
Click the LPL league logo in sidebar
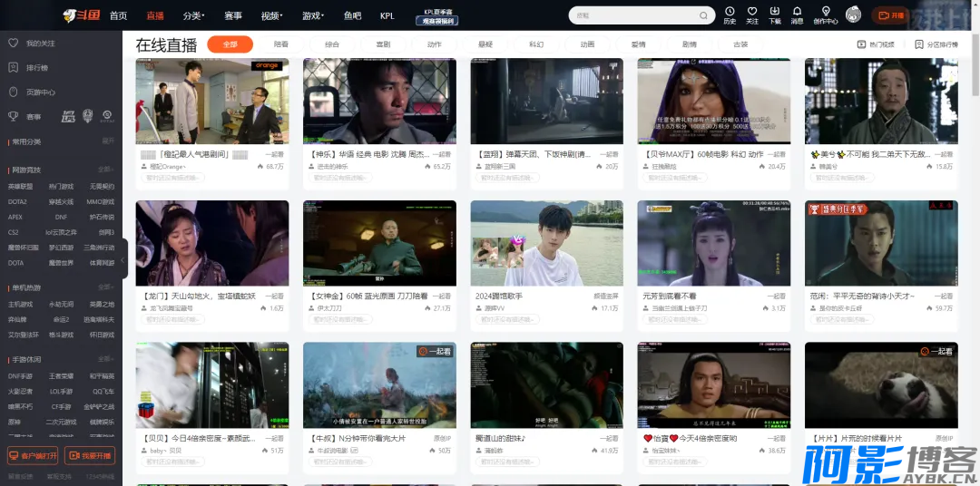(68, 116)
